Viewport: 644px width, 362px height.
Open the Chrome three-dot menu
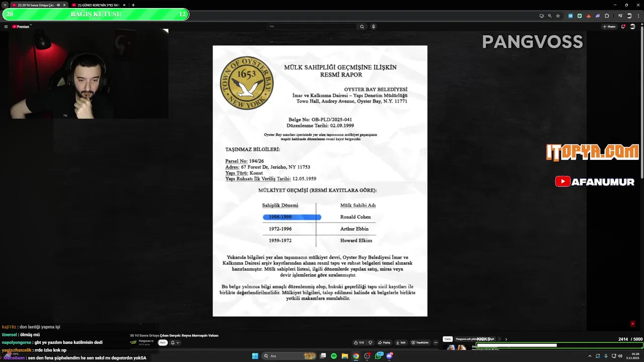coord(638,16)
